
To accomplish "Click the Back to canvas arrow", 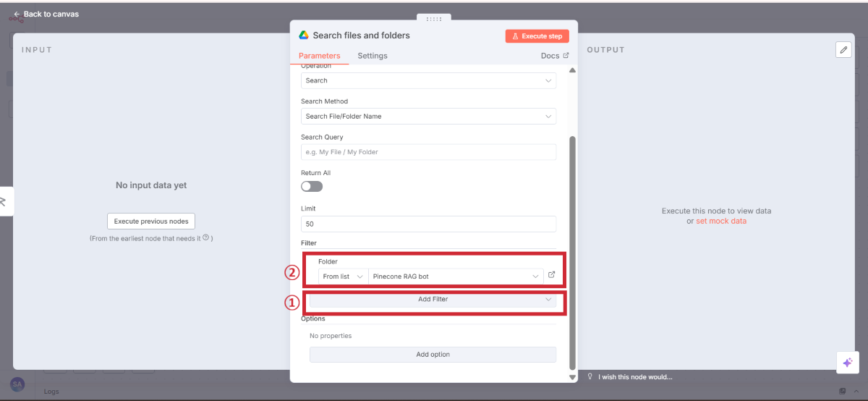I will tap(17, 14).
